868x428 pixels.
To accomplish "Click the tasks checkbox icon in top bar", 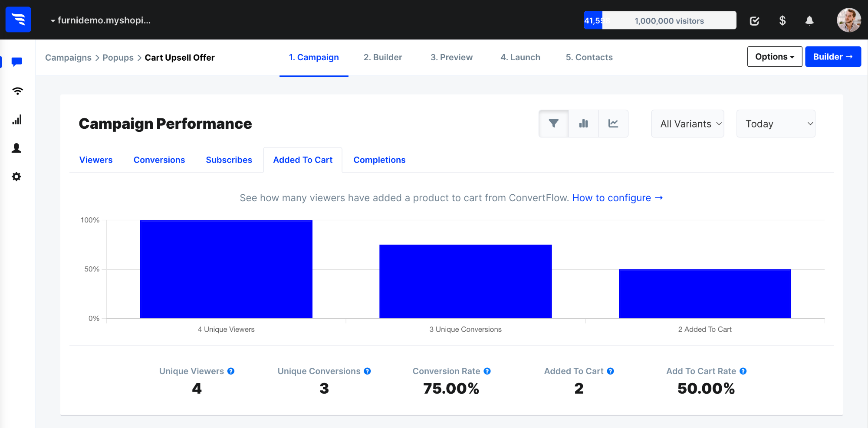I will [x=755, y=20].
